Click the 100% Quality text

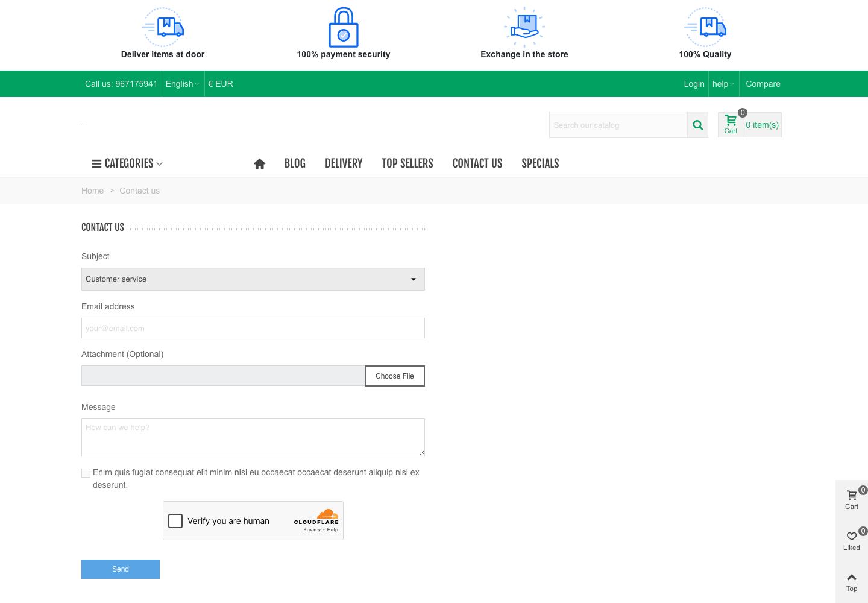click(705, 54)
